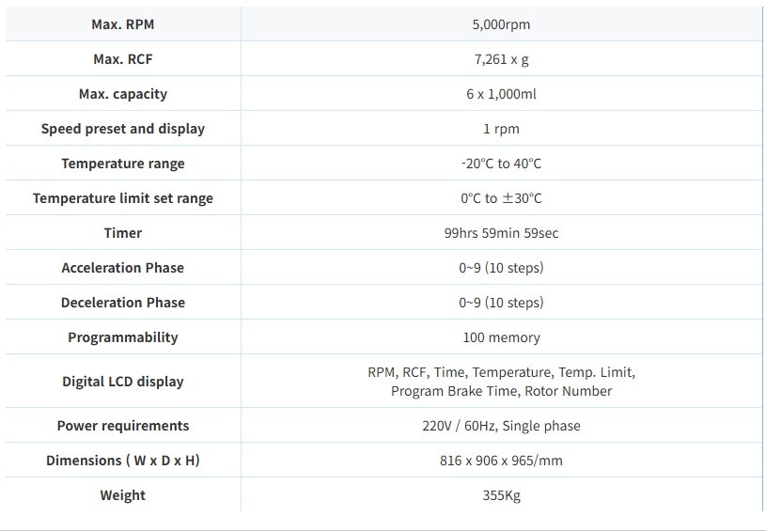Select the Max. RPM label cell
The width and height of the screenshot is (766, 532).
(123, 23)
